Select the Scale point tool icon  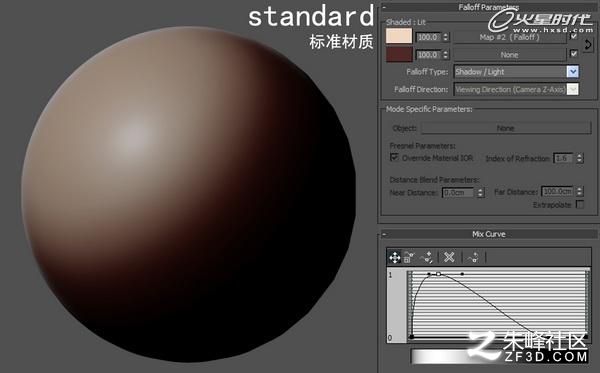409,257
